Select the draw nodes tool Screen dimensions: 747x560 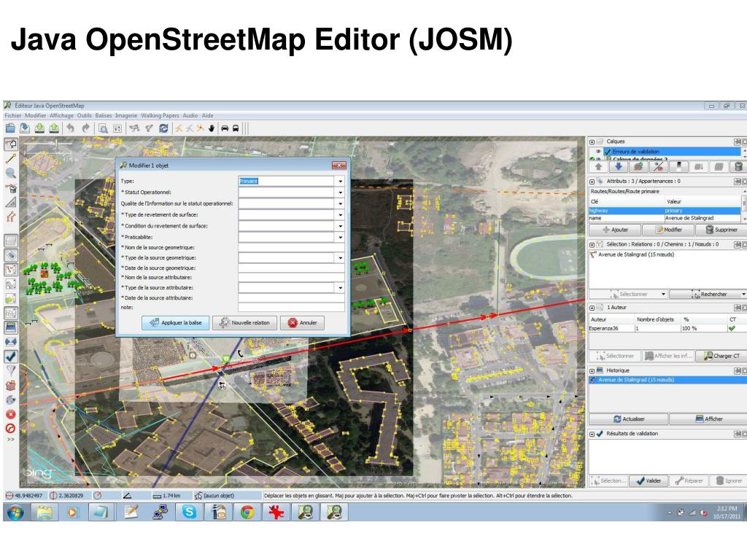point(10,159)
